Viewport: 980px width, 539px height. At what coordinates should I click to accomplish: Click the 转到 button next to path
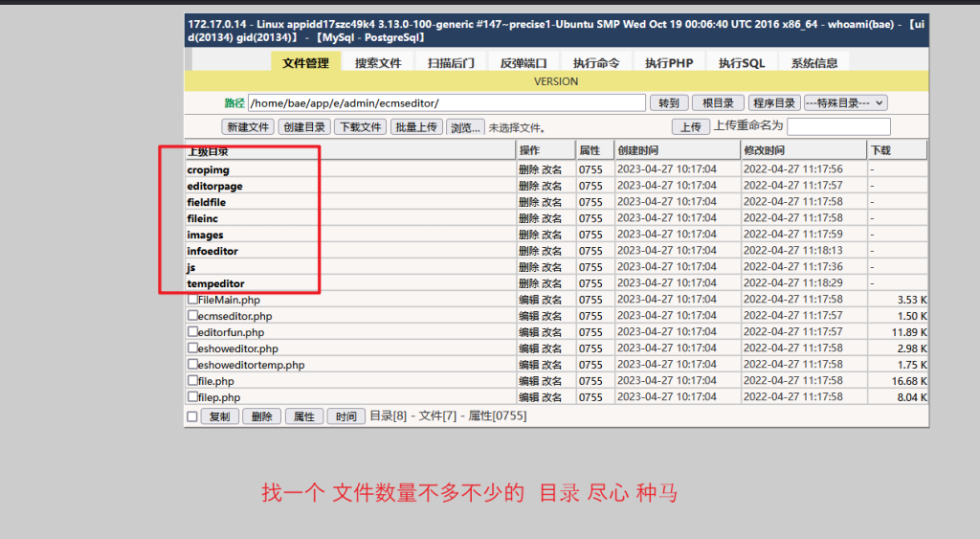[669, 102]
